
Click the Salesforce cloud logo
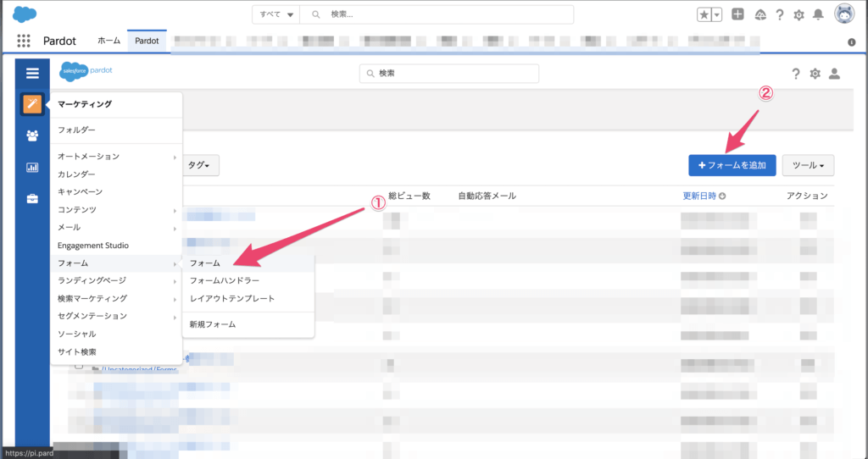(x=25, y=14)
